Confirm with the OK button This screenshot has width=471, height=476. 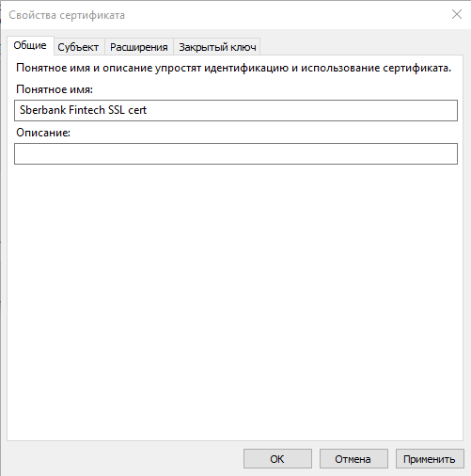click(277, 459)
